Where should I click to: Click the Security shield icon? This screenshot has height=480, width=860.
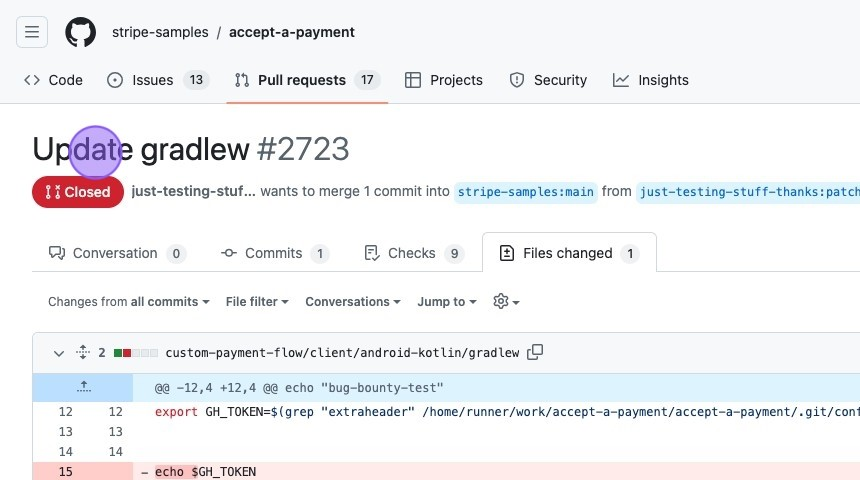tap(517, 80)
